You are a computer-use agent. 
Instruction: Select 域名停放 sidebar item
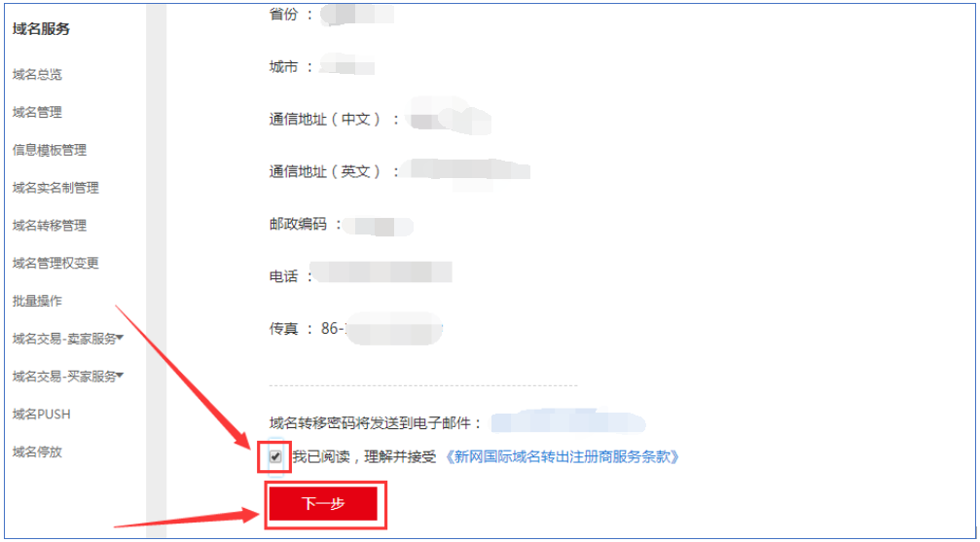coord(38,452)
